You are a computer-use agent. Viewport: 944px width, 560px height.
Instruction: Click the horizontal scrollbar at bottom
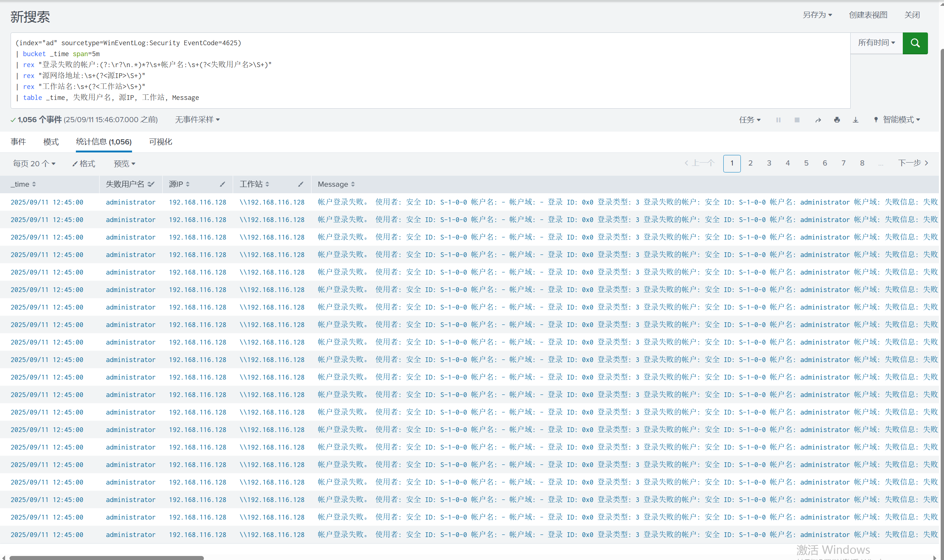(107, 557)
